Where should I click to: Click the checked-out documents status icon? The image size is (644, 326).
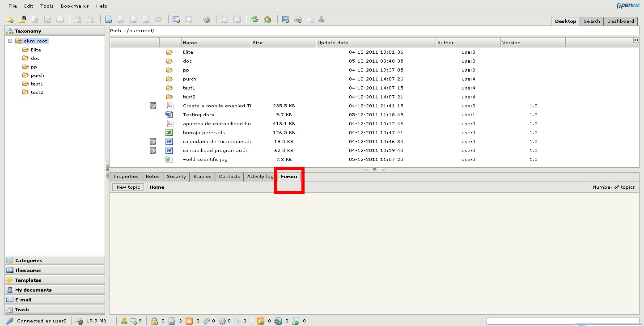[172, 321]
